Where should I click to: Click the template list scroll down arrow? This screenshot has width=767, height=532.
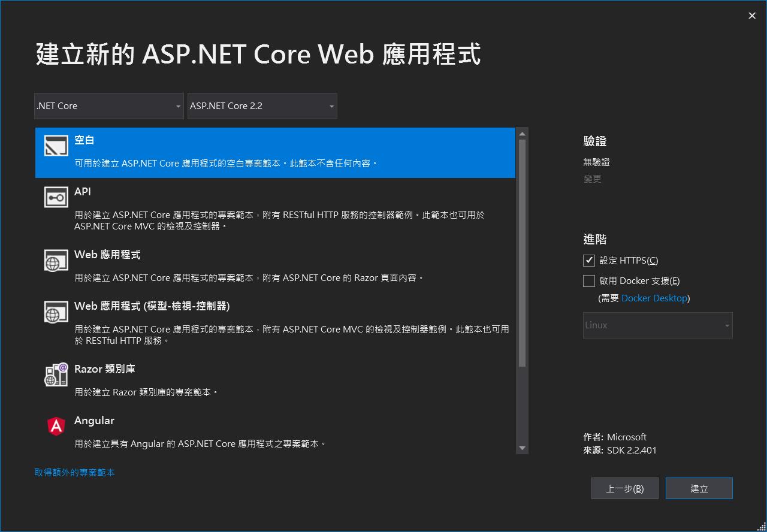[522, 448]
